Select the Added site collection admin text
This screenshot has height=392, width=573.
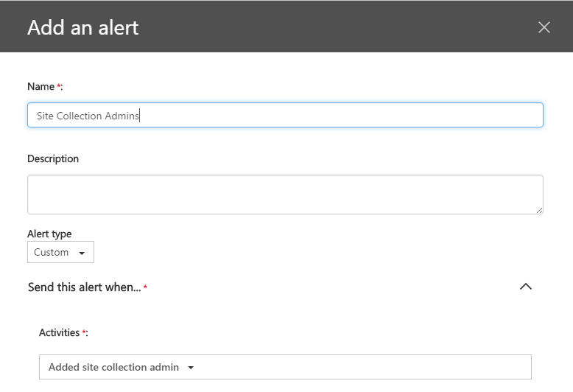(x=113, y=367)
